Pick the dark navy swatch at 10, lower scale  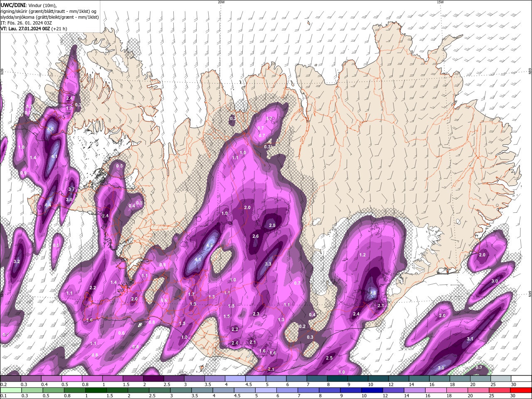click(x=371, y=390)
